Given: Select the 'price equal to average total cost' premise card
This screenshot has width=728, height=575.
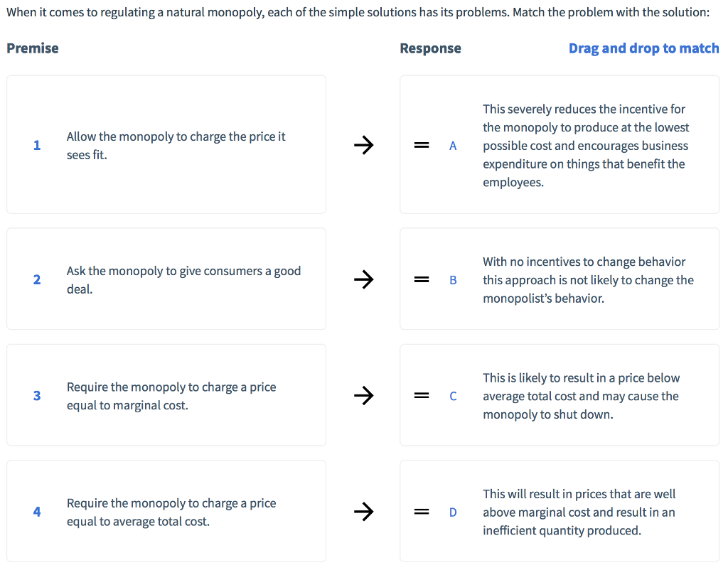Looking at the screenshot, I should point(166,512).
